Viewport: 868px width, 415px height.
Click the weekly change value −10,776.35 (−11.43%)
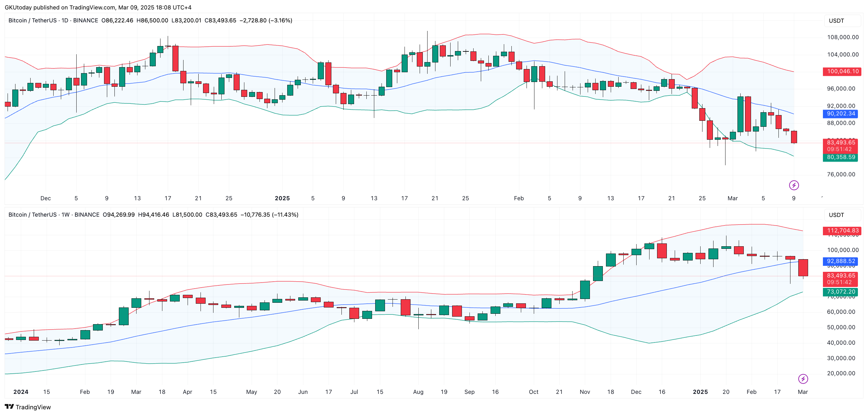[x=269, y=215]
